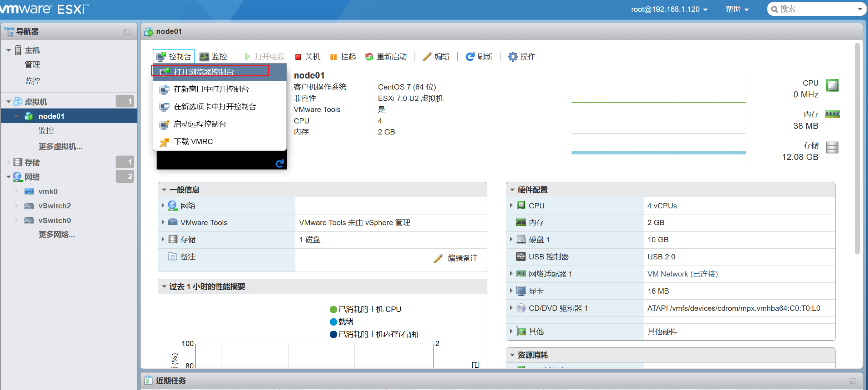Expand the 显卡 video card row
This screenshot has width=868, height=390.
point(511,291)
